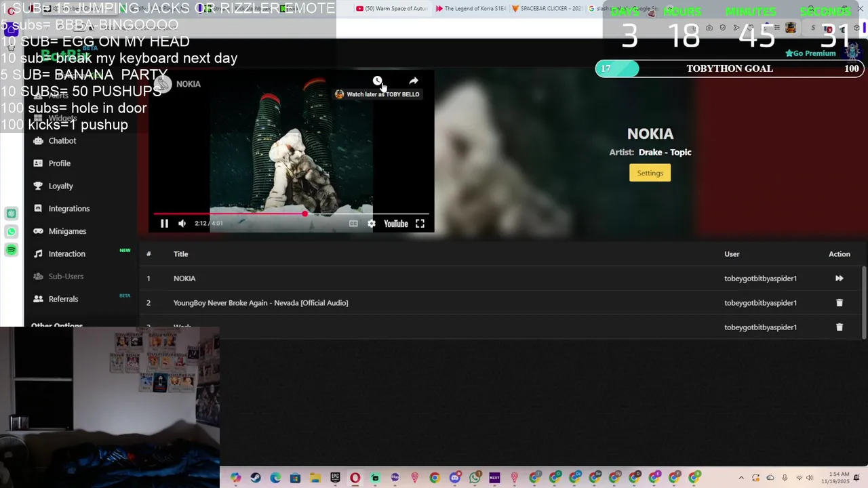Open the yellow Settings button
This screenshot has width=868, height=488.
pyautogui.click(x=650, y=173)
